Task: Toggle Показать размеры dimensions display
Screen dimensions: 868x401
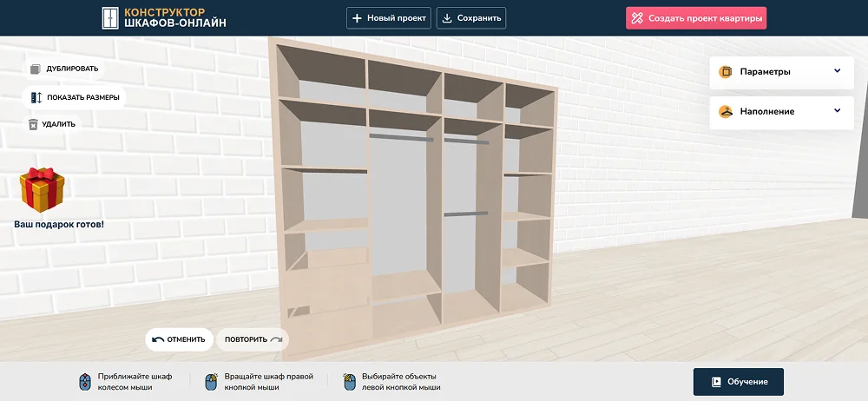Action: (x=74, y=97)
